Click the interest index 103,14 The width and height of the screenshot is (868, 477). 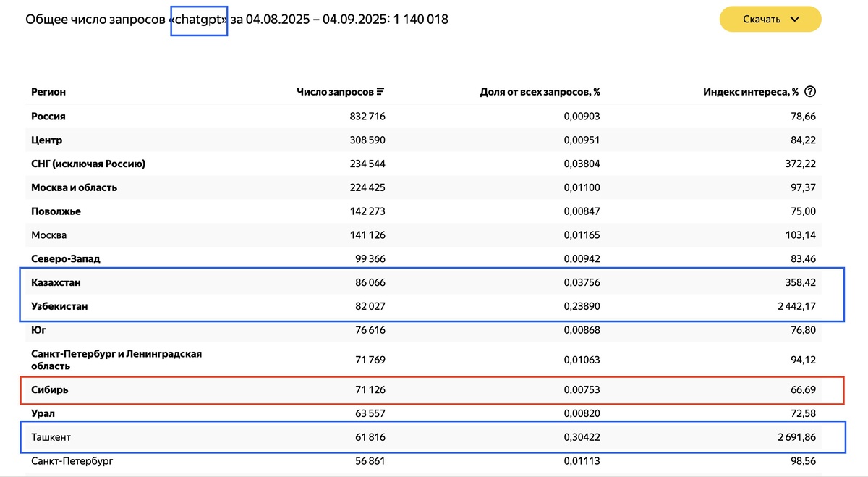click(801, 235)
